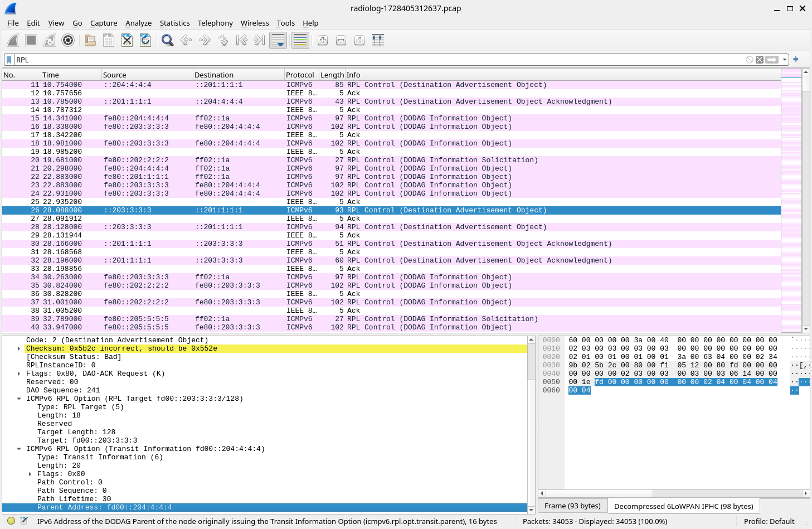The image size is (812, 529).
Task: Find a packet with the magnifier icon
Action: pyautogui.click(x=167, y=40)
